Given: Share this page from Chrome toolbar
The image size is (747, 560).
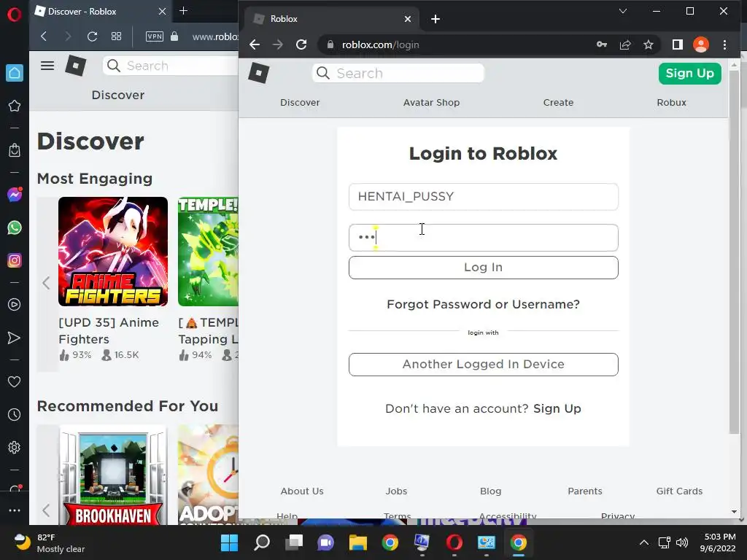Looking at the screenshot, I should pos(625,44).
